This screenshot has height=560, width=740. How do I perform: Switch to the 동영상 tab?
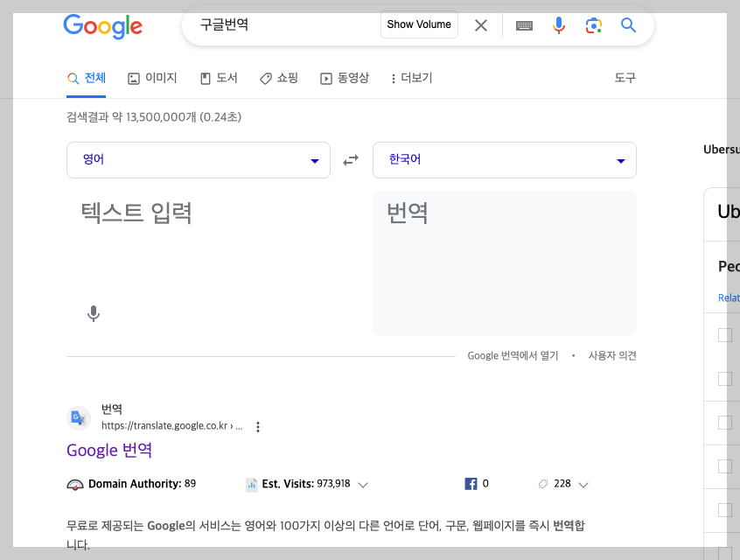(x=345, y=79)
